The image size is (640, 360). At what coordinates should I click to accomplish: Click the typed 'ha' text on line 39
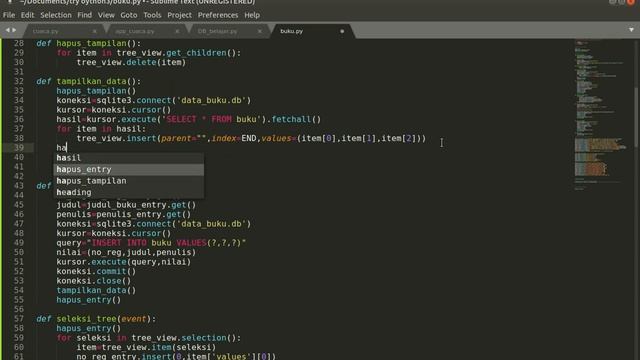tap(61, 148)
